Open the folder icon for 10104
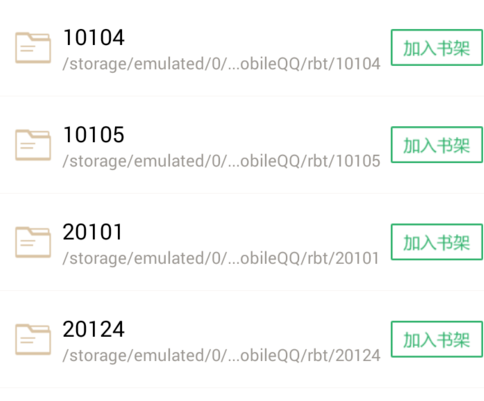The width and height of the screenshot is (484, 401). (33, 48)
